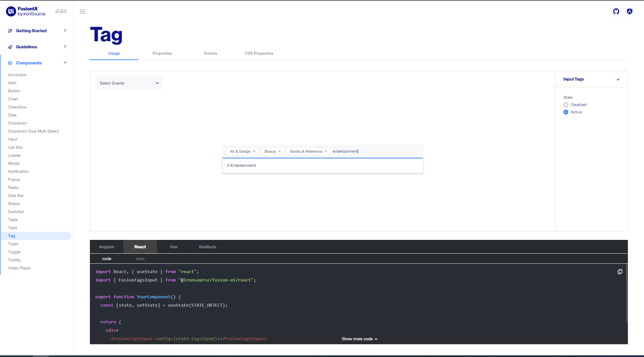
Task: Open the hamburger menu beside the page title
Action: 83,11
